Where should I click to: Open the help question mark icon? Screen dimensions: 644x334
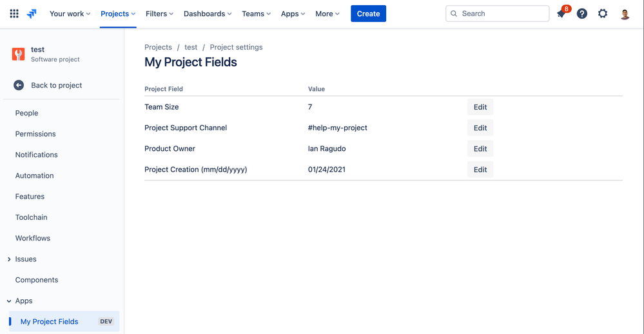582,14
